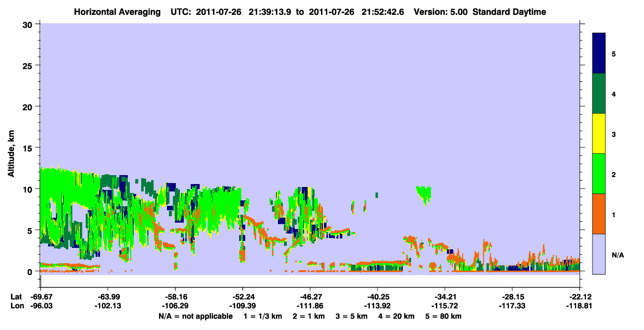This screenshot has height=330, width=644.
Task: Click longitude value -102.13
Action: (x=107, y=306)
